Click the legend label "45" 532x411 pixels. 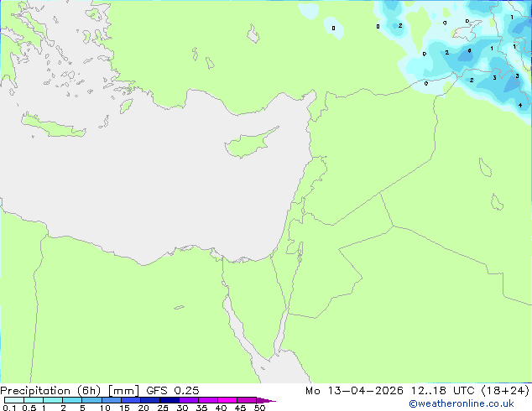(240, 408)
